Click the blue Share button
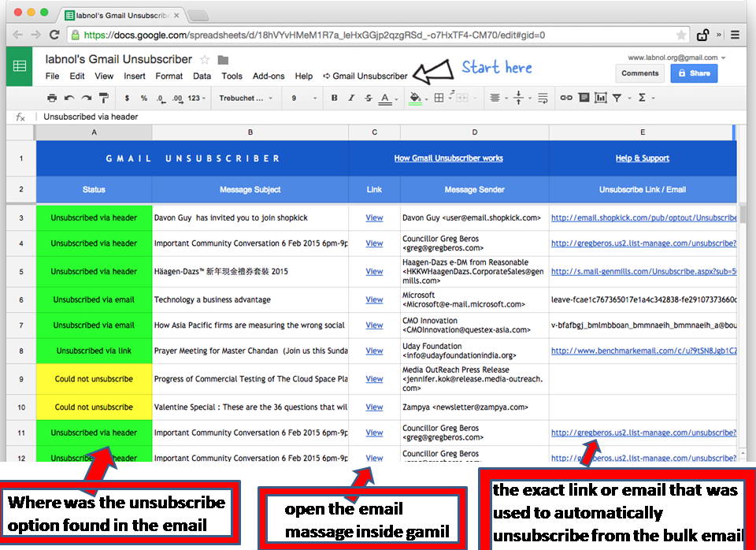Viewport: 756px width, 550px height. coord(694,73)
